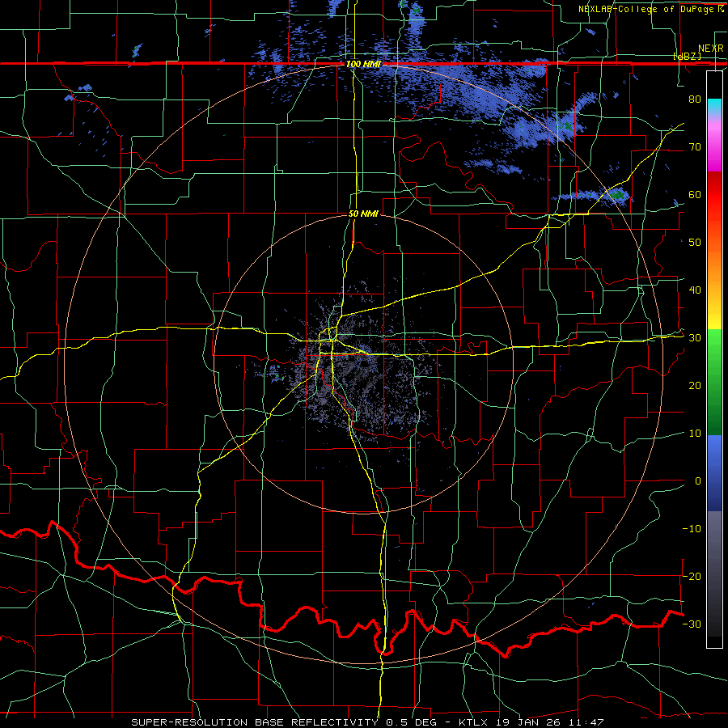Click the "20" value on the dBZ scale
This screenshot has width=728, height=728.
[x=695, y=386]
